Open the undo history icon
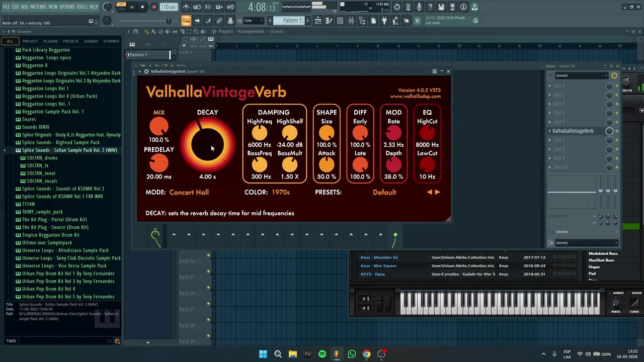Image resolution: width=644 pixels, height=362 pixels. [x=397, y=7]
